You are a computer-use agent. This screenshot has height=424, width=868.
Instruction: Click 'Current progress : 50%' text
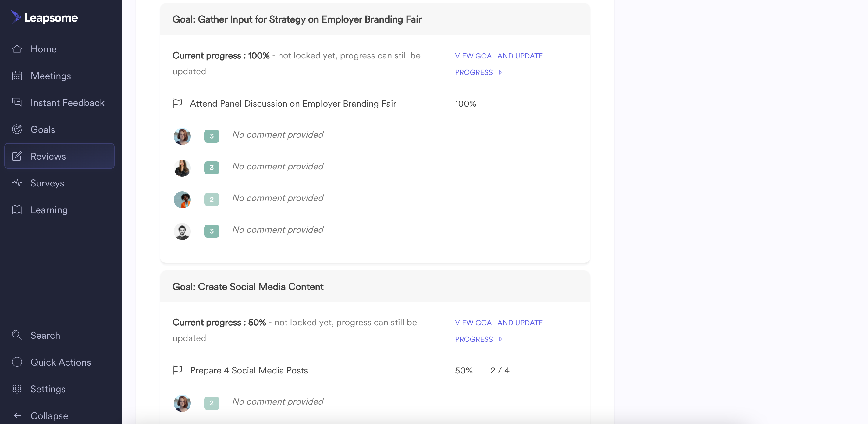[x=219, y=322]
